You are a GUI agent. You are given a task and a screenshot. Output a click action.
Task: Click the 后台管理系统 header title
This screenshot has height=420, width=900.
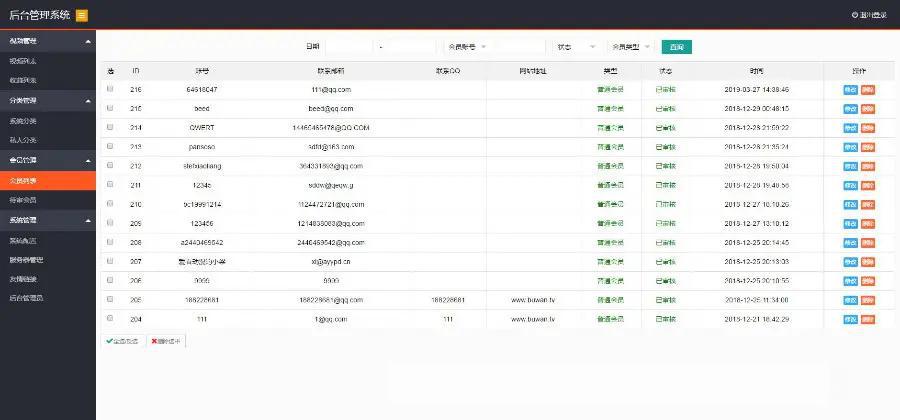coord(40,15)
